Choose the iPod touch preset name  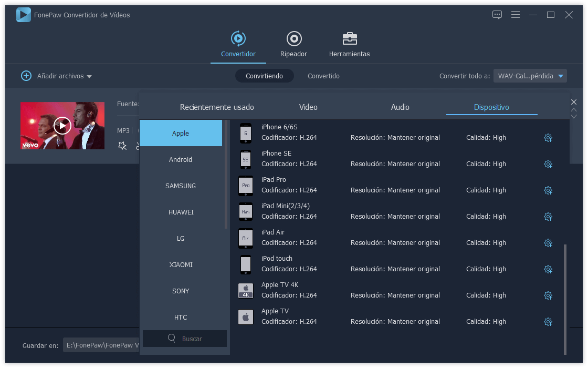[x=277, y=258]
